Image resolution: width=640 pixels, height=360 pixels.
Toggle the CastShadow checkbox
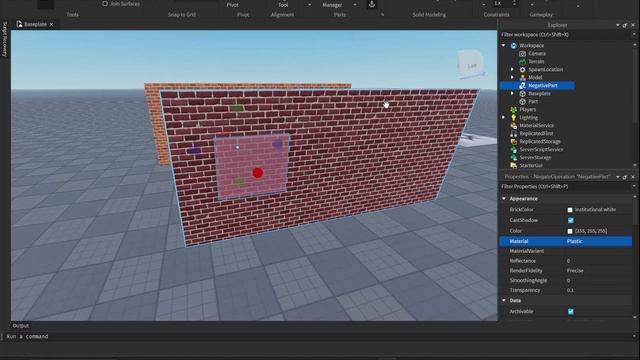571,220
